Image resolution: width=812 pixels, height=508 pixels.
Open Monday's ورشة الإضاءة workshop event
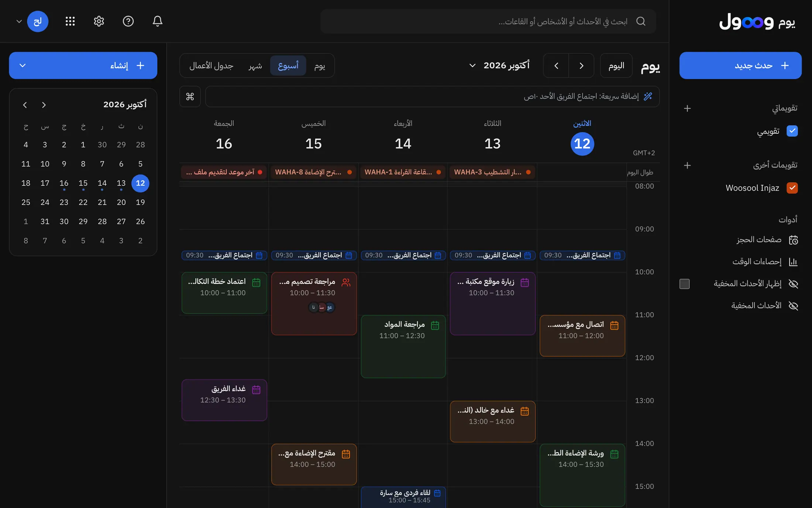[x=582, y=475]
